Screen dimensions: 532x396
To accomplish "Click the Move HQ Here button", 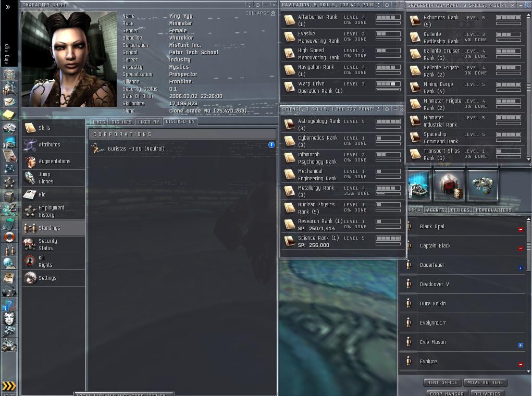I will click(x=485, y=382).
